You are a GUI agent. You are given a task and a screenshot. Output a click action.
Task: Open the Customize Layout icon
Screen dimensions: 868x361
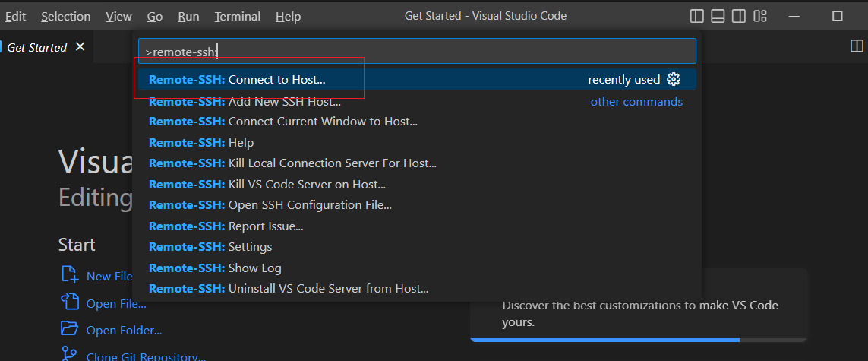tap(760, 17)
